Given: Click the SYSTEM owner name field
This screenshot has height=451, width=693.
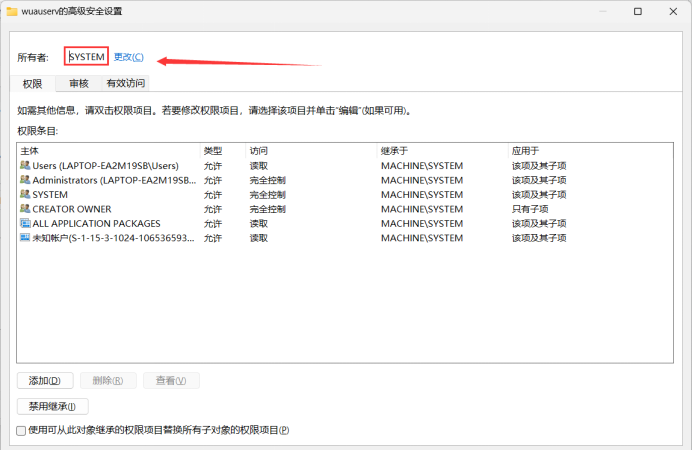Looking at the screenshot, I should click(86, 57).
